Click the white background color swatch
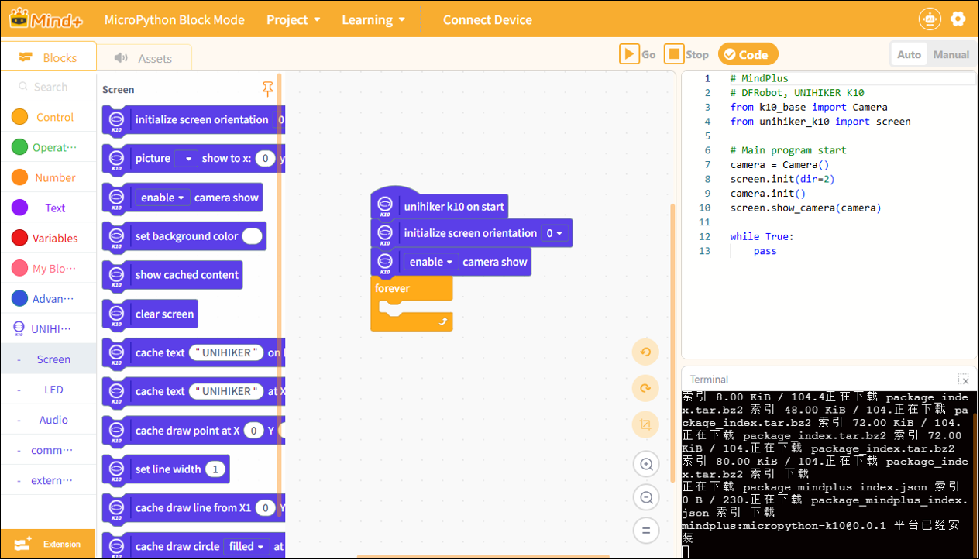The height and width of the screenshot is (560, 980). click(x=252, y=236)
